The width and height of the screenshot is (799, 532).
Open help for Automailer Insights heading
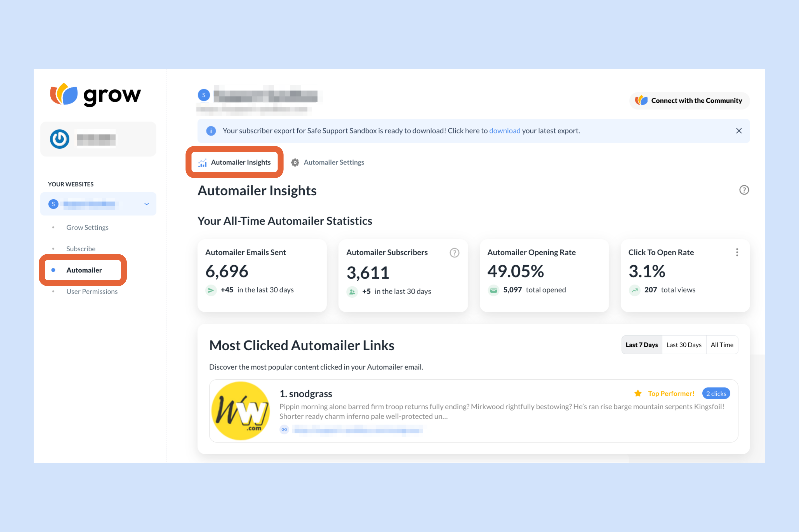pyautogui.click(x=744, y=190)
